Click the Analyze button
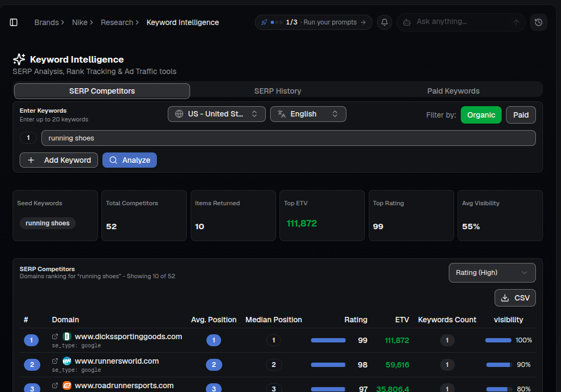 click(130, 160)
